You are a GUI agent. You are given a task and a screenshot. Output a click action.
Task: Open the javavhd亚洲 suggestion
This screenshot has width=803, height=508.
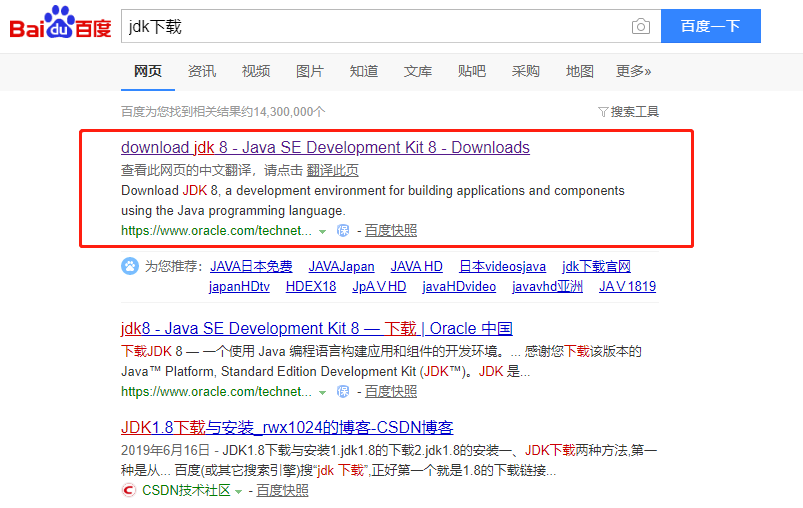pos(547,286)
